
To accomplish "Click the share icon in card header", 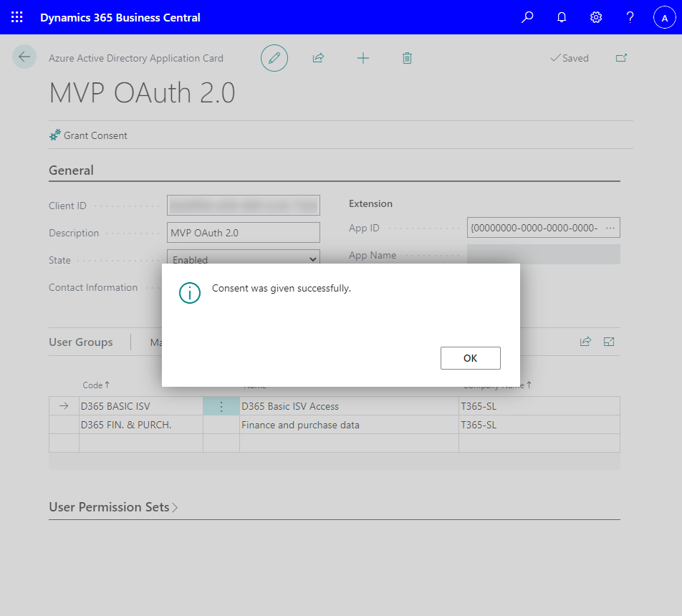I will (318, 58).
